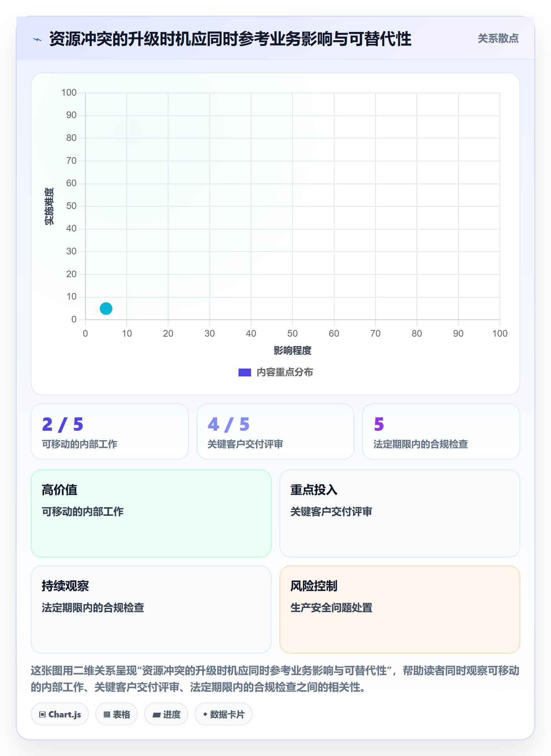551x756 pixels.
Task: Click the 影响程度 x-axis title
Action: (292, 350)
